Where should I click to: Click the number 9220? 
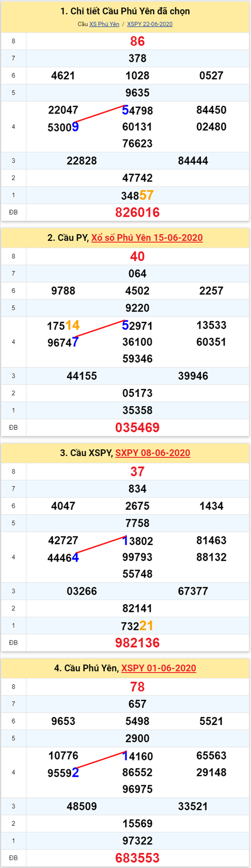tap(138, 308)
